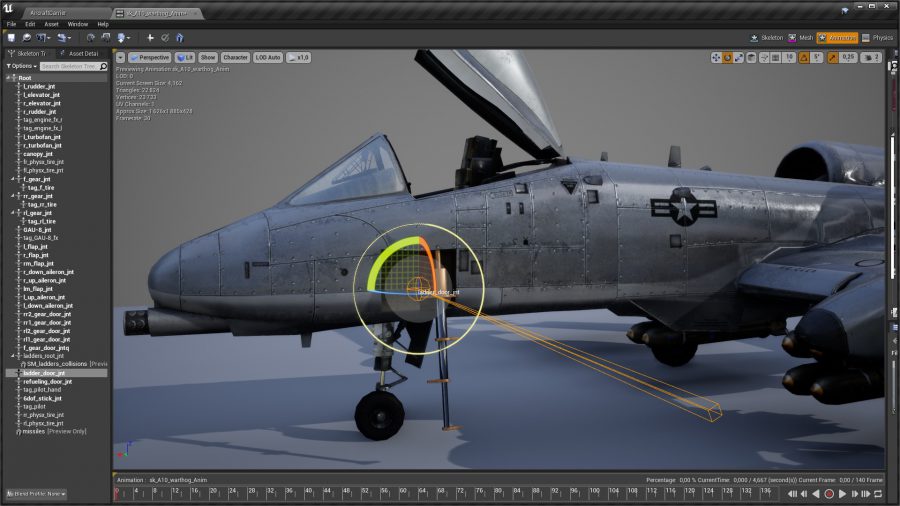Select the Root bone in tree
900x506 pixels.
tap(25, 78)
